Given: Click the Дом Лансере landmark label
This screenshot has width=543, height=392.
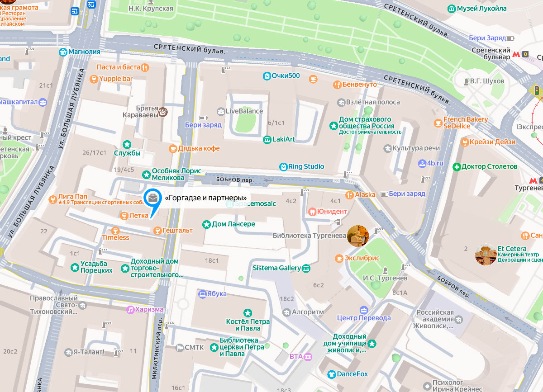Looking at the screenshot, I should click(233, 224).
